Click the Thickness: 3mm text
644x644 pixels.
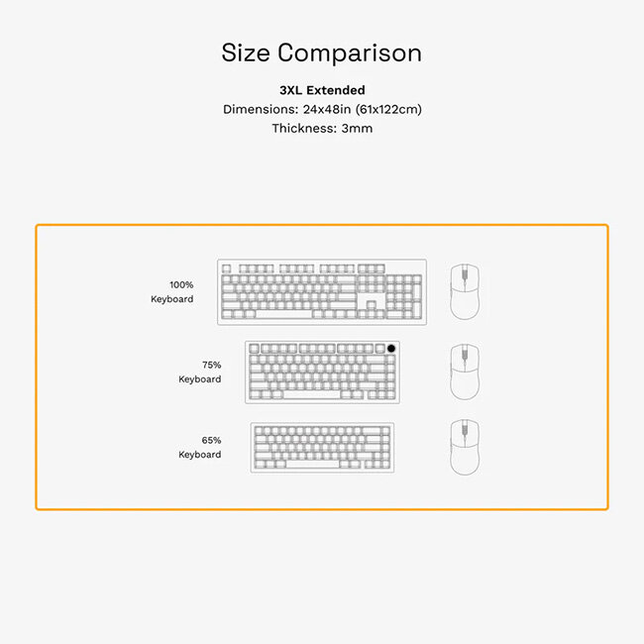(322, 128)
